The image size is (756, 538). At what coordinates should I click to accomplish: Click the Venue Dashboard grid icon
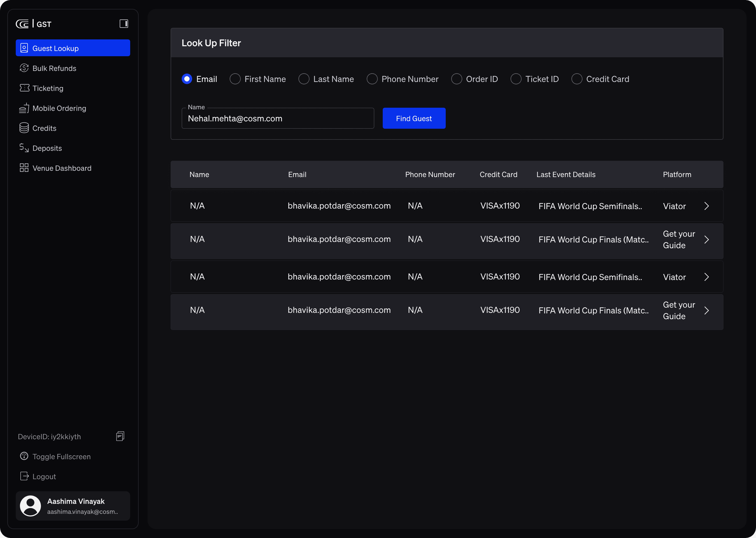24,168
